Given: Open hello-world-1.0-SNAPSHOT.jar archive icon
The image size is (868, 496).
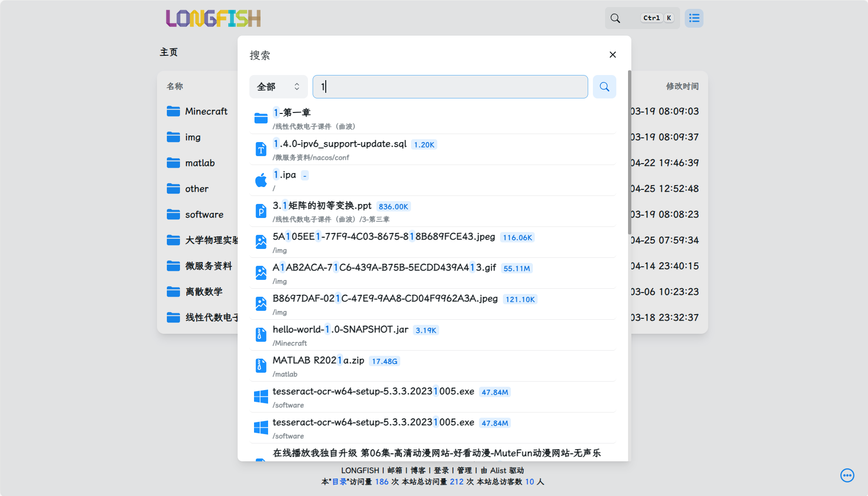Looking at the screenshot, I should click(261, 335).
